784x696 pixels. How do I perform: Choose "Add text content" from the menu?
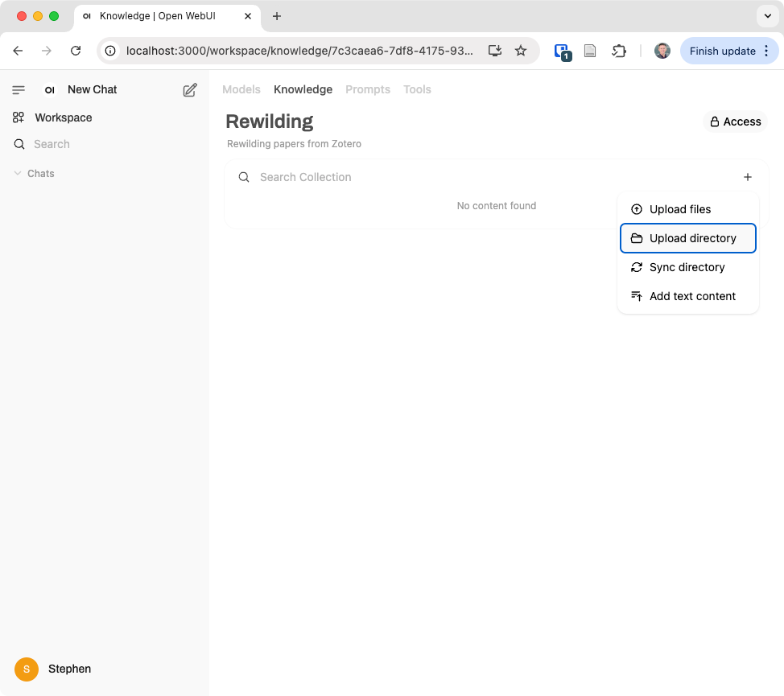click(x=692, y=296)
